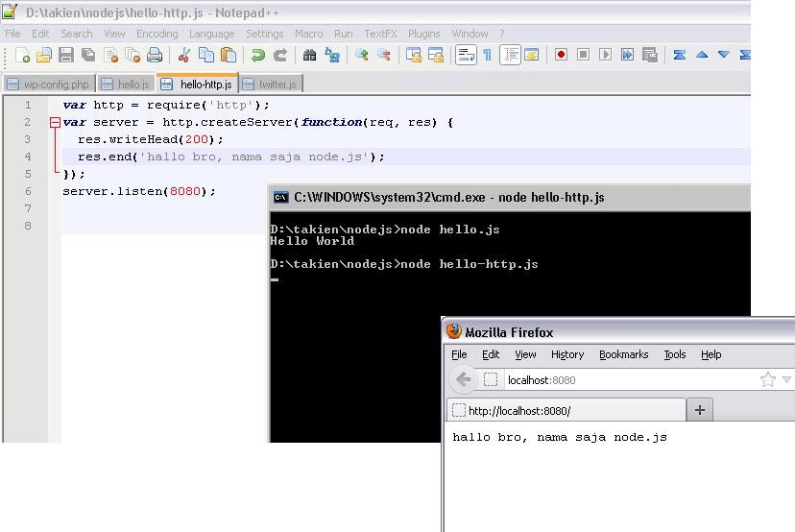Click the Save All icon

(88, 55)
